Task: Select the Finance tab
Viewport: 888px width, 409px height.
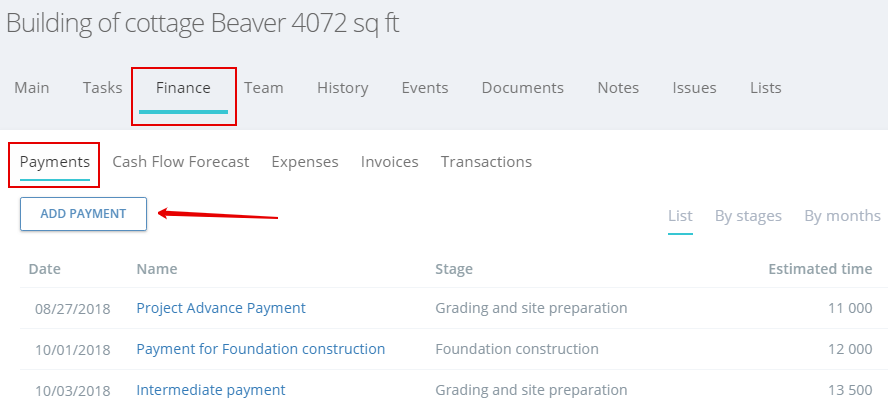Action: tap(183, 88)
